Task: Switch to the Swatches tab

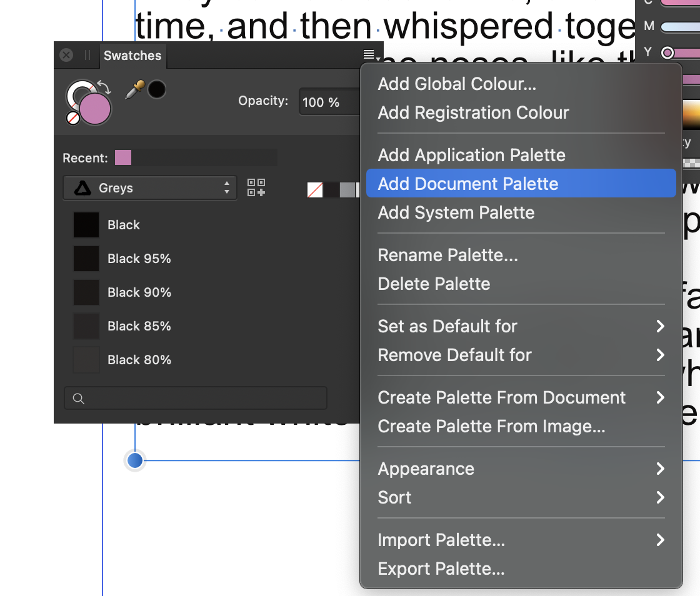Action: coord(132,56)
